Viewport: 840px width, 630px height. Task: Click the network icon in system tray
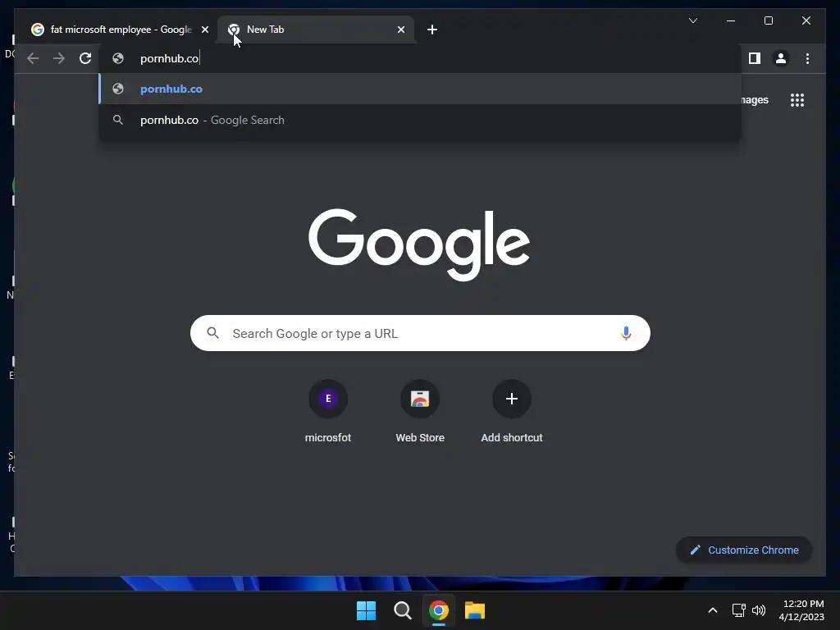click(739, 610)
